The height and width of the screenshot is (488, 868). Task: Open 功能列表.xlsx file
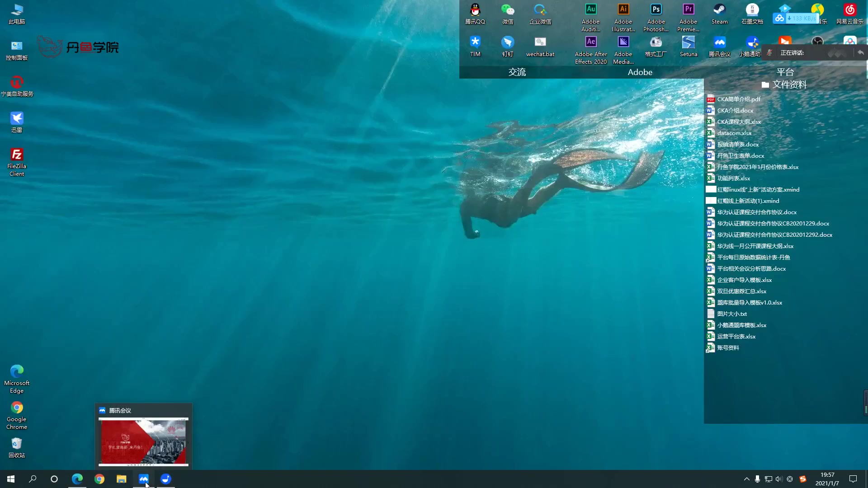[x=728, y=178]
